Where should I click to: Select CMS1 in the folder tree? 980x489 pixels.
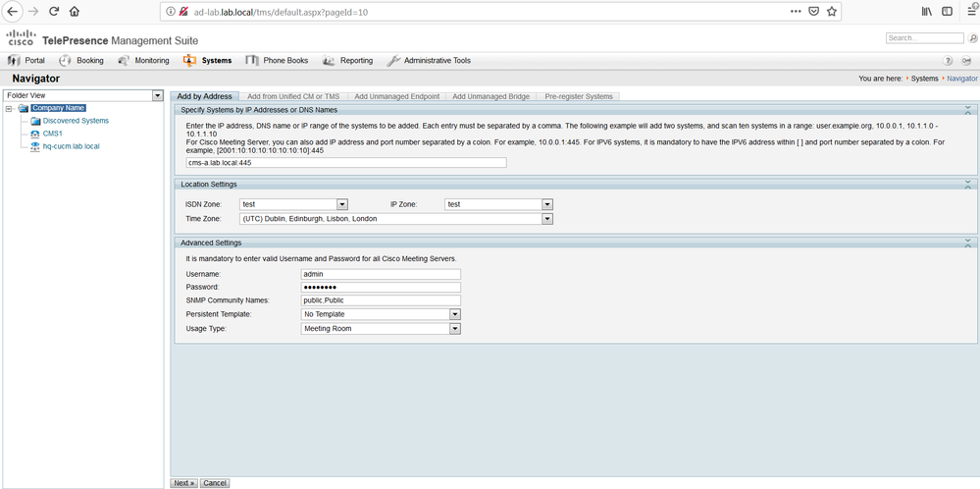53,134
